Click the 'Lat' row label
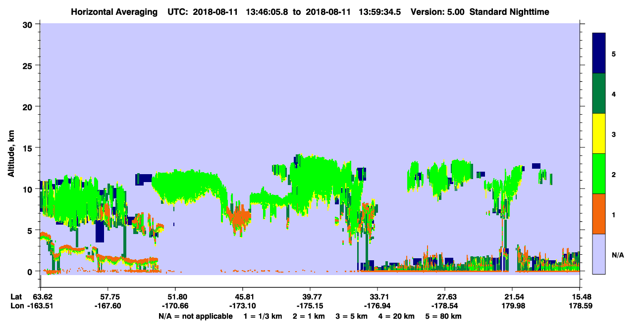 pyautogui.click(x=16, y=297)
